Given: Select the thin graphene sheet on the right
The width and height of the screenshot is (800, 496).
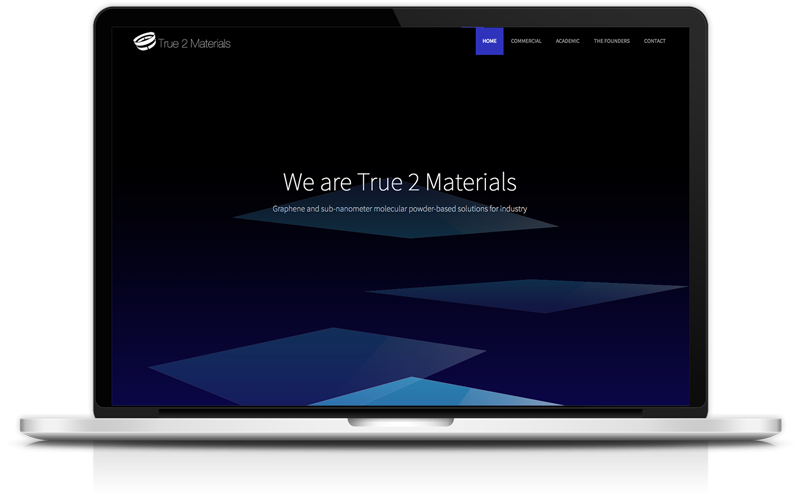Looking at the screenshot, I should (530, 294).
